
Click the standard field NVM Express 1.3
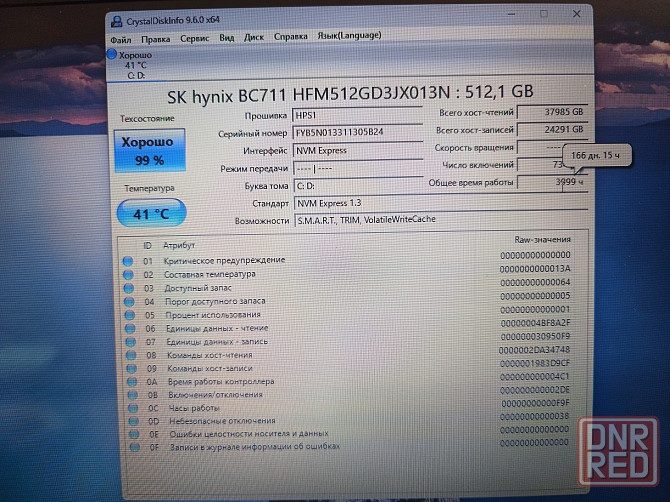[x=441, y=203]
